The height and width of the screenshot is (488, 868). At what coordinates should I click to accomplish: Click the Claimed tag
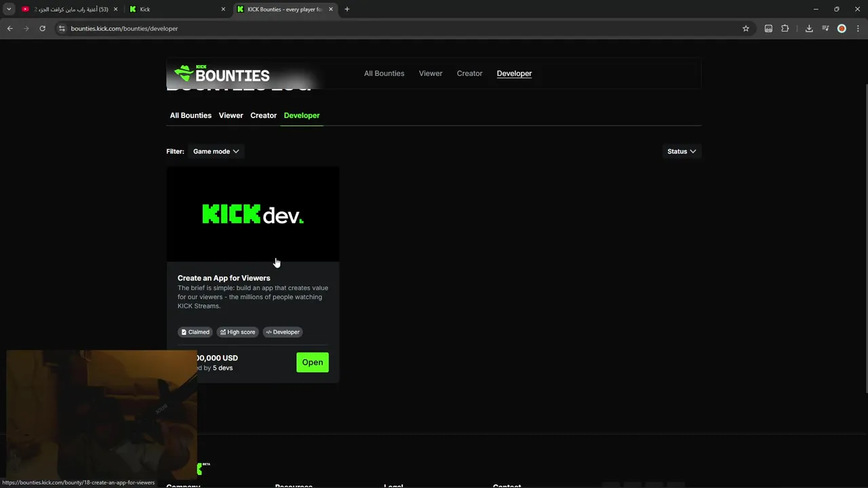(195, 332)
